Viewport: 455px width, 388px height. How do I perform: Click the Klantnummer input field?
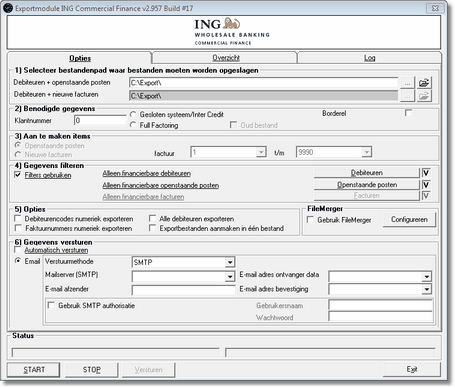point(100,120)
